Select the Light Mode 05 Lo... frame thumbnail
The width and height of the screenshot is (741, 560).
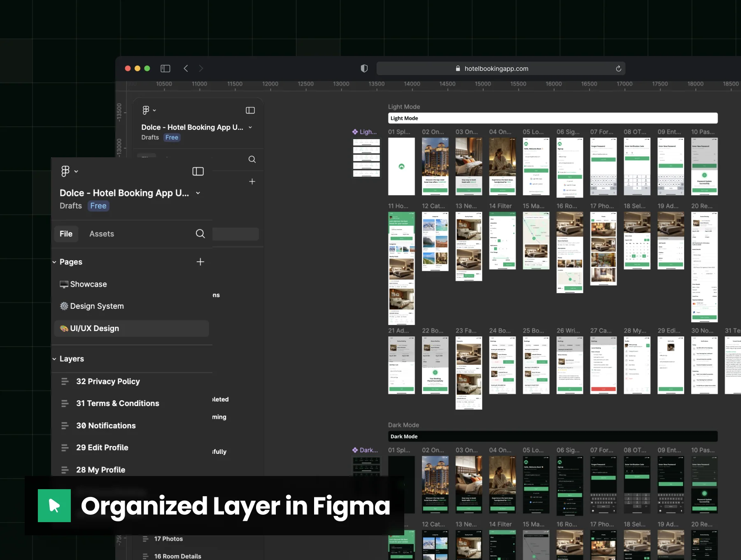[536, 167]
